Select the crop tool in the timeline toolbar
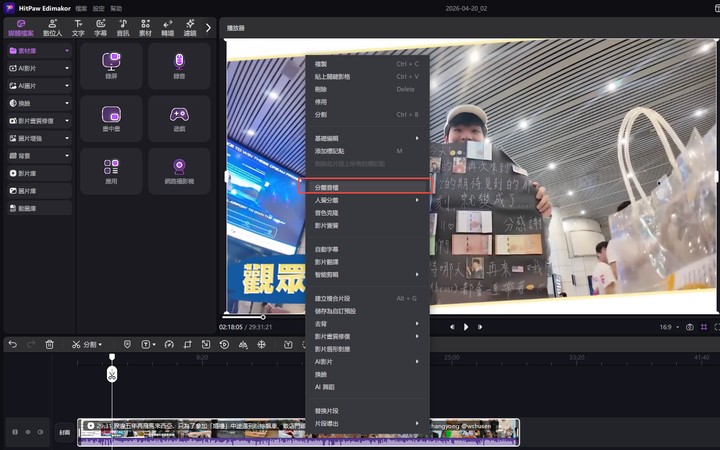Viewport: 720px width, 450px height. 187,344
